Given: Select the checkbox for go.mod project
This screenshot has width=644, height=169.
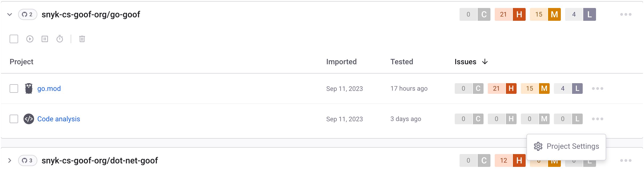Looking at the screenshot, I should 14,88.
